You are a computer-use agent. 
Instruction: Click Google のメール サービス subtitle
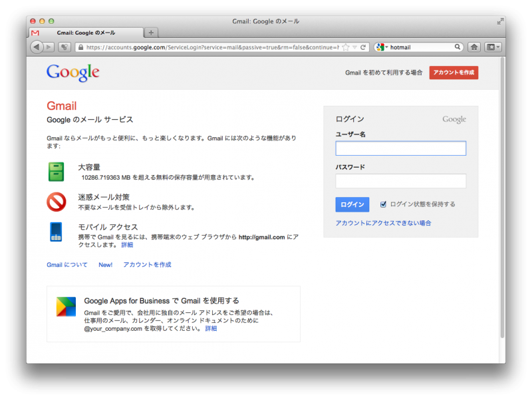(90, 120)
